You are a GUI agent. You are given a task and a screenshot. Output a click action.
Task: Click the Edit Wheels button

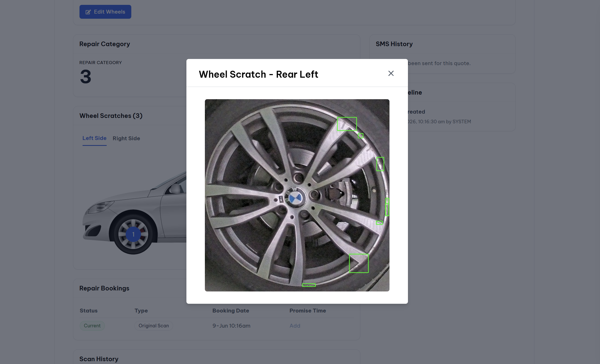(x=105, y=12)
